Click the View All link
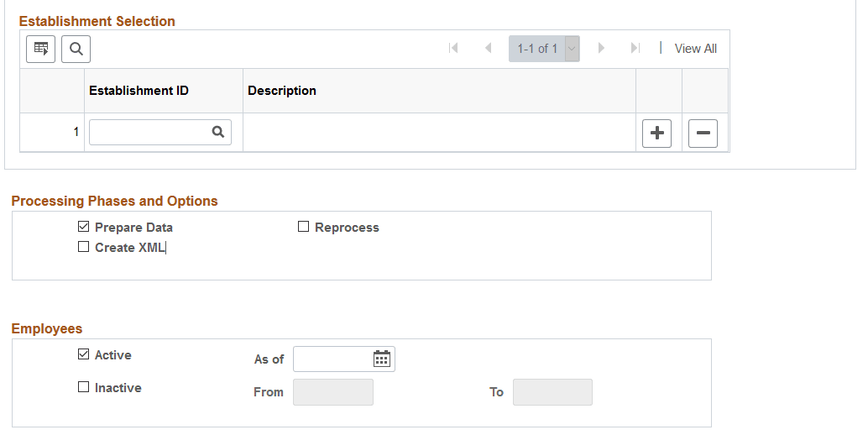This screenshot has height=435, width=868. coord(695,49)
